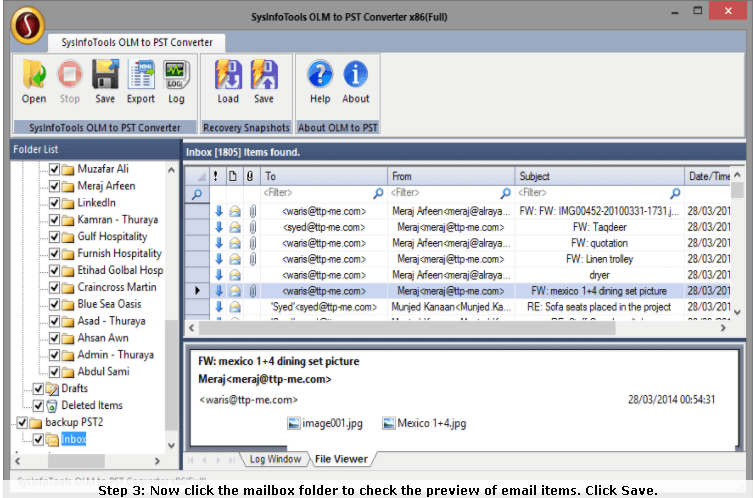753x498 pixels.
Task: Select the 'FW: Linen trolley' email row
Action: tap(458, 259)
